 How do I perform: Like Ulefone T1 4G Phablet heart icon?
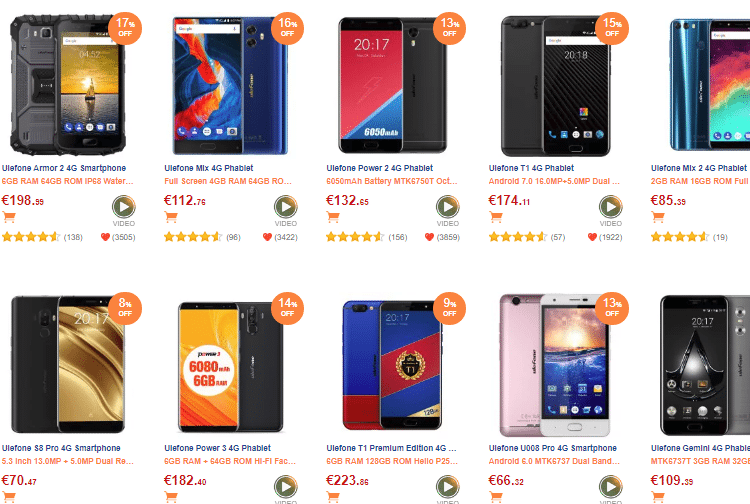pyautogui.click(x=592, y=237)
